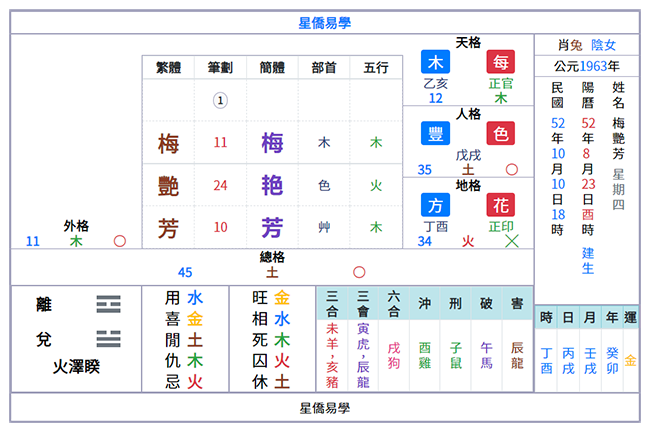Select the blue 豐 box under 人格
This screenshot has height=432, width=650.
(435, 133)
